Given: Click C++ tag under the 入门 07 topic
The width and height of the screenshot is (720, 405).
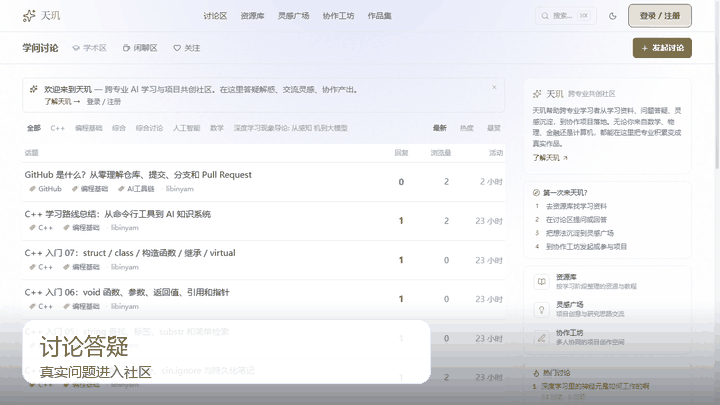Looking at the screenshot, I should [x=41, y=267].
